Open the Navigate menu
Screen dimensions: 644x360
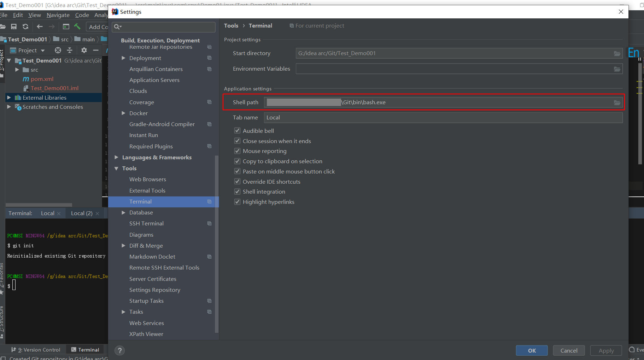click(58, 15)
